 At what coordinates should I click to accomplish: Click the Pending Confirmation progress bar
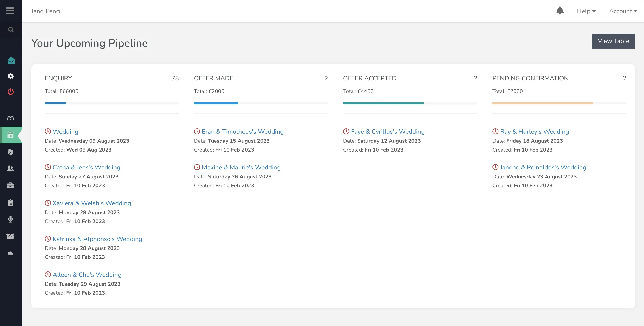click(x=559, y=103)
